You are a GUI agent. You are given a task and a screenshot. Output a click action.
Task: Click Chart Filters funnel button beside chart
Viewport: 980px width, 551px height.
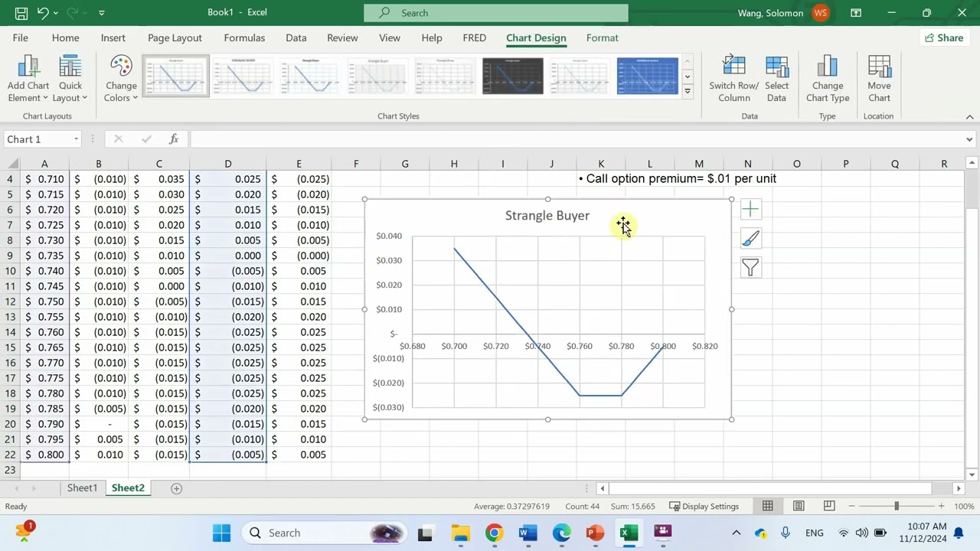coord(750,268)
